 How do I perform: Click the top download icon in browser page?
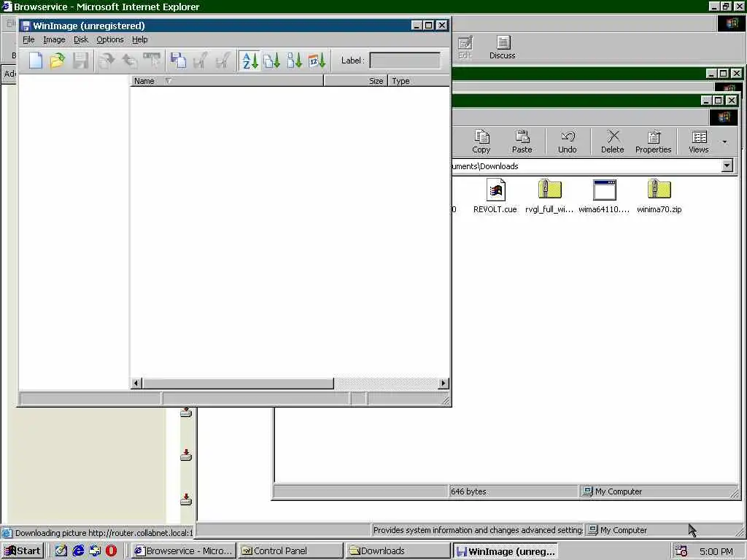[186, 413]
